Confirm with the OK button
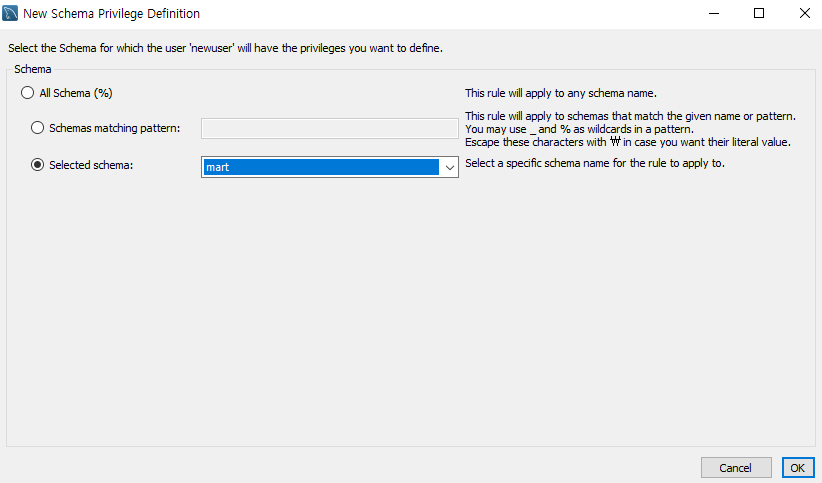The image size is (822, 483). tap(798, 468)
